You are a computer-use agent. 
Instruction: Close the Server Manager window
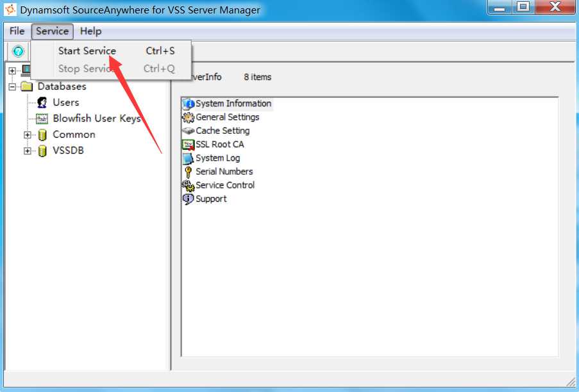pyautogui.click(x=555, y=7)
